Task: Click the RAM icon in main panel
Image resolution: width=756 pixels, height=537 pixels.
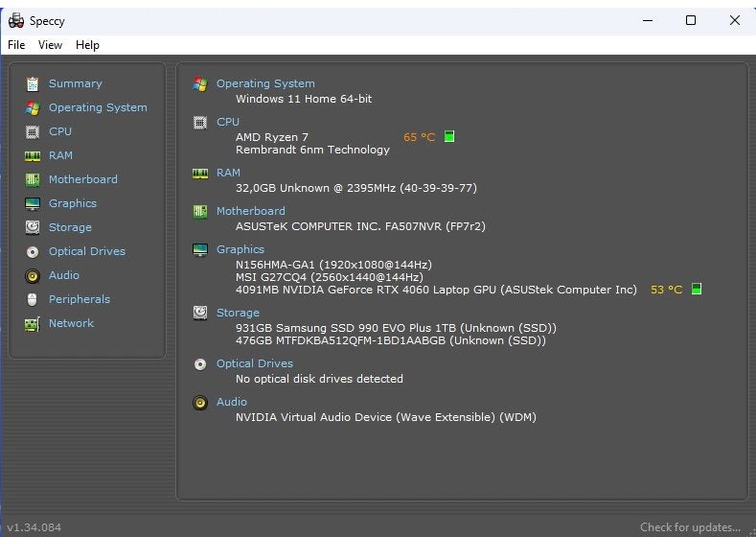Action: pyautogui.click(x=200, y=174)
